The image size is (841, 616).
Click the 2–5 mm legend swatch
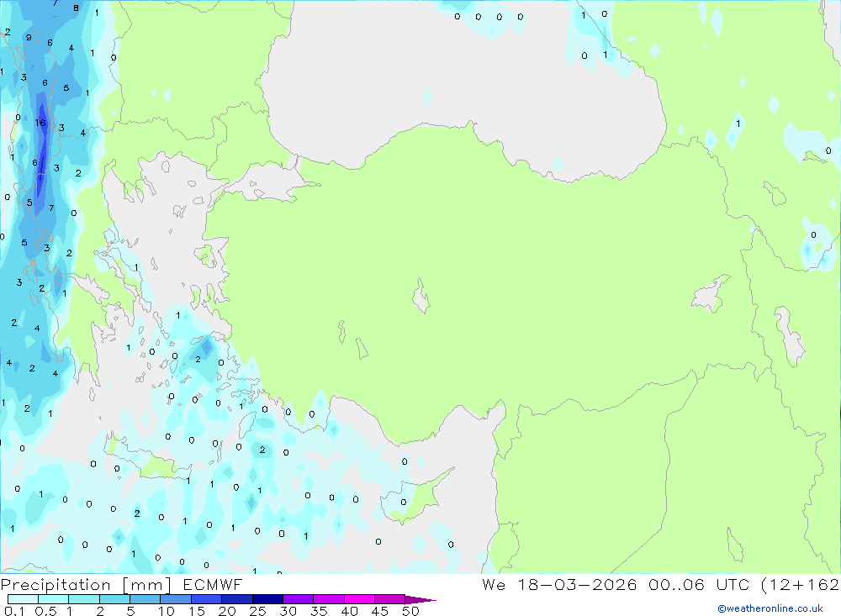tap(114, 599)
